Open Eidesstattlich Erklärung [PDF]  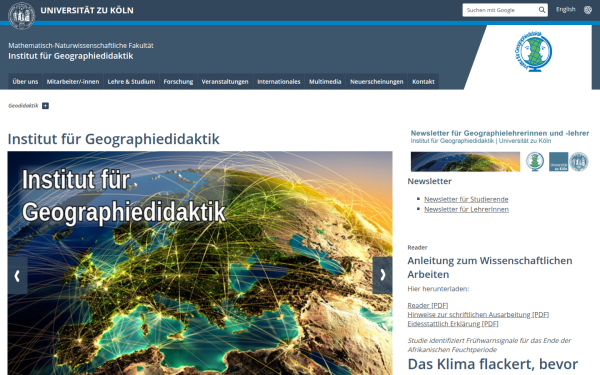coord(453,324)
